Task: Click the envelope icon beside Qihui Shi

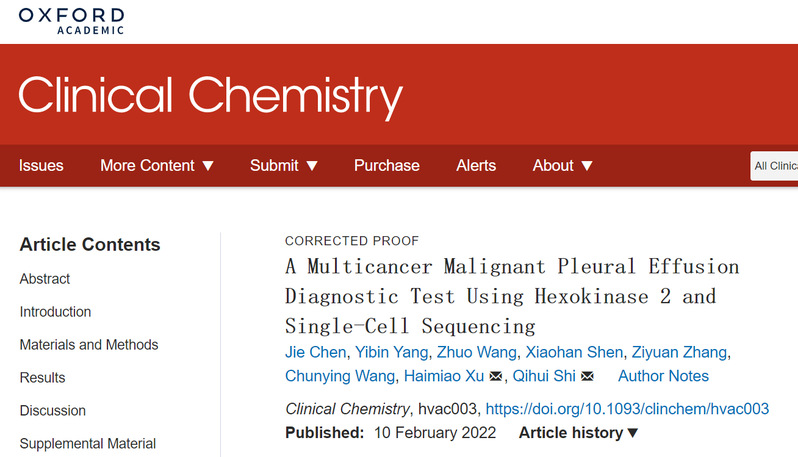Action: (587, 376)
